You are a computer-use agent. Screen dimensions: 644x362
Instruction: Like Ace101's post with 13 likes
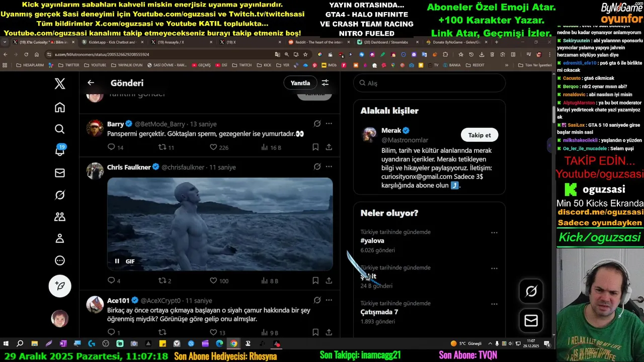pos(213,332)
